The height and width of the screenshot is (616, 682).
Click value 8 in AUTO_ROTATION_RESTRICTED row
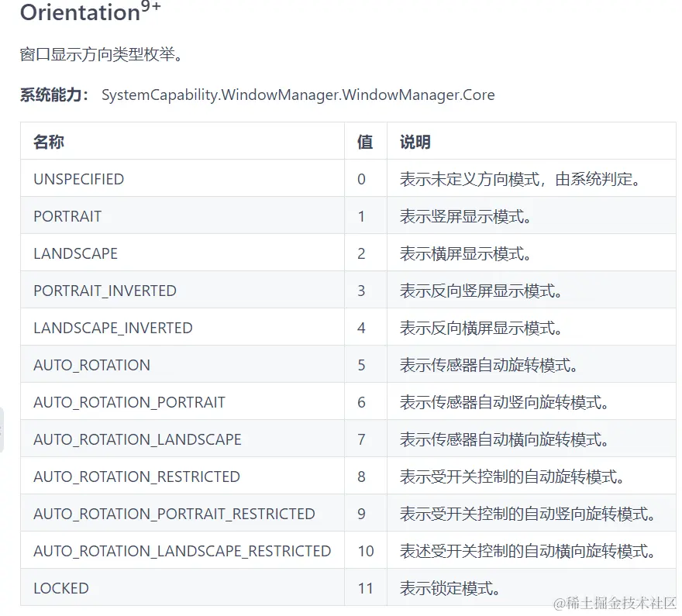(x=361, y=477)
